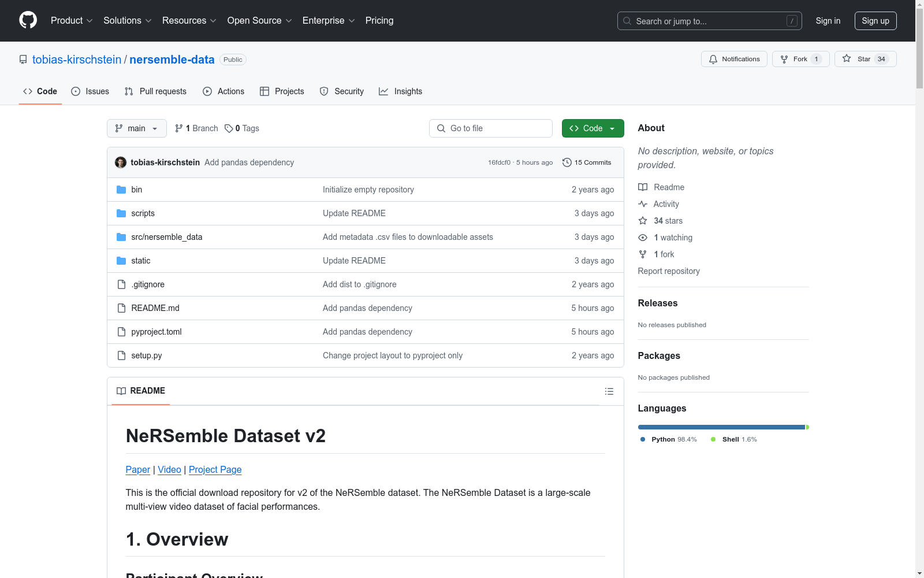Click the tobias-kirschstein avatar image
The width and height of the screenshot is (924, 578).
click(x=121, y=162)
